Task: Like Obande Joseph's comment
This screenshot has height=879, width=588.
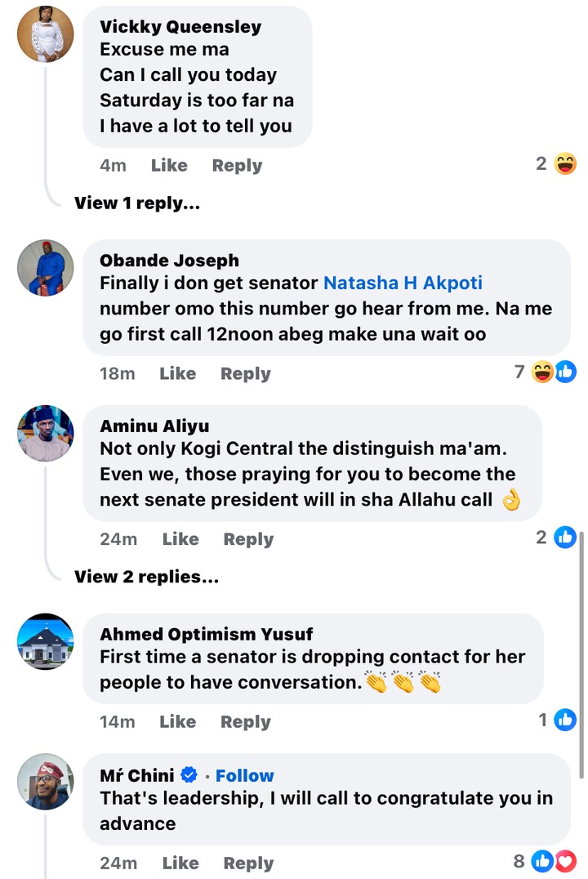Action: tap(177, 373)
